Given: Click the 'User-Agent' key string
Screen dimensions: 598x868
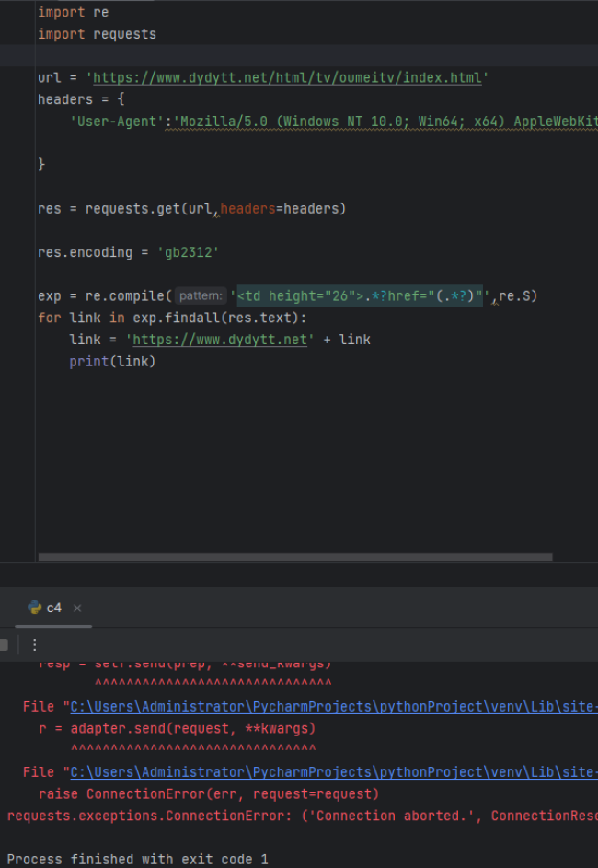Looking at the screenshot, I should point(117,122).
